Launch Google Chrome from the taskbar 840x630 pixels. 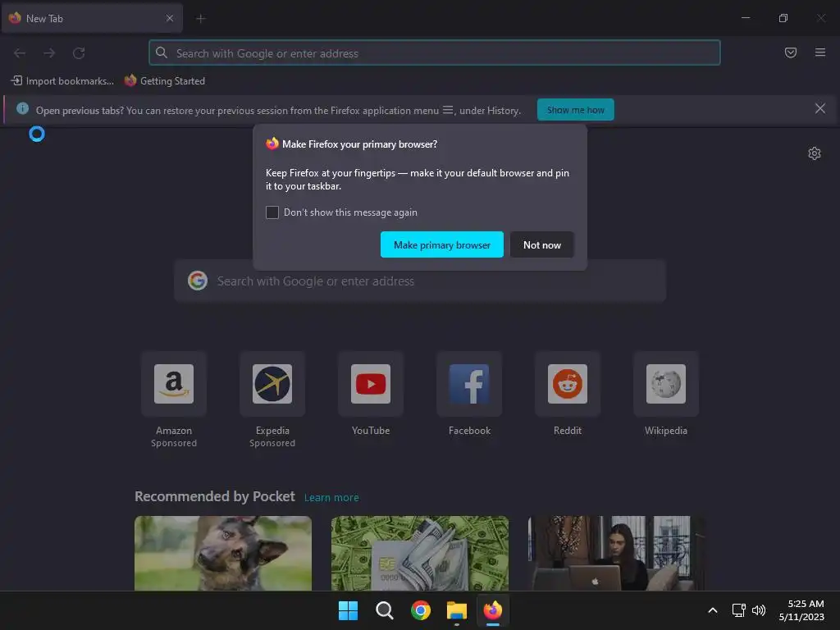(421, 610)
